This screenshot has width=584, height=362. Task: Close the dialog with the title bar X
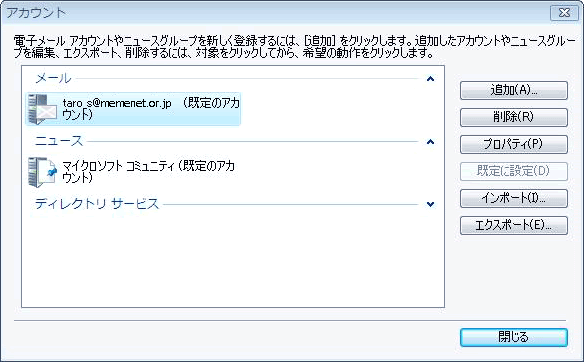click(x=564, y=13)
